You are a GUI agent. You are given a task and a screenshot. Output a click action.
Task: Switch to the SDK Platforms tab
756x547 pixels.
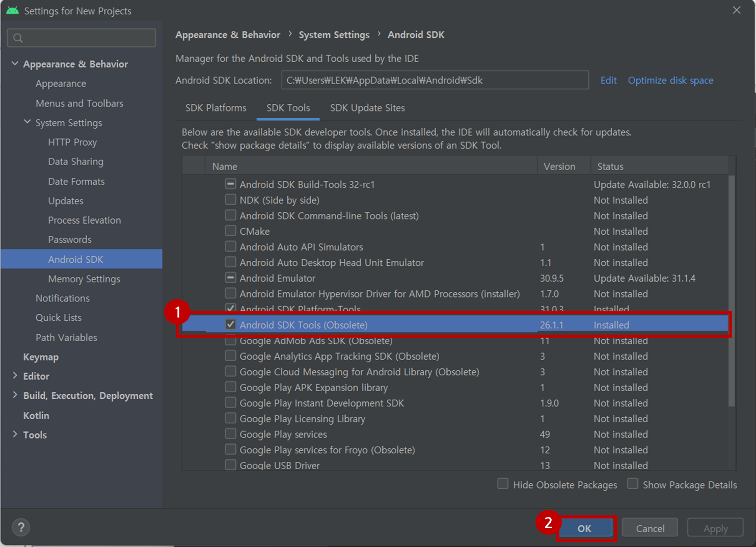click(216, 108)
